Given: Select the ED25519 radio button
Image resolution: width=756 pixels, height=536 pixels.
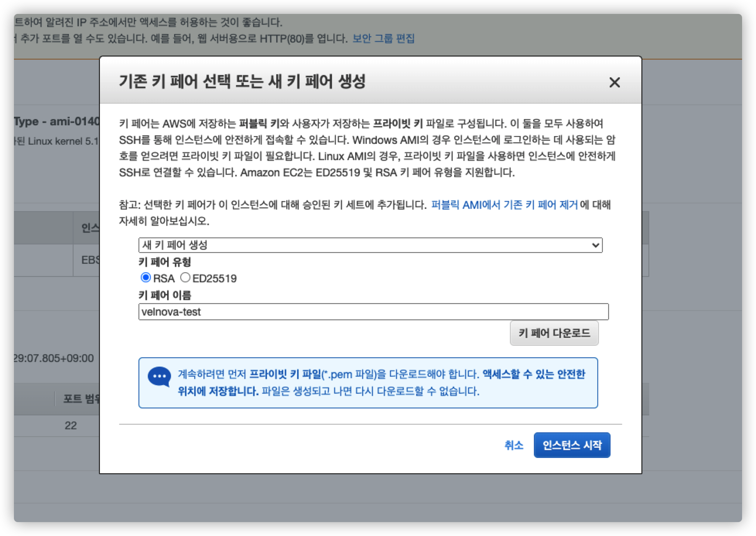Looking at the screenshot, I should pos(185,278).
